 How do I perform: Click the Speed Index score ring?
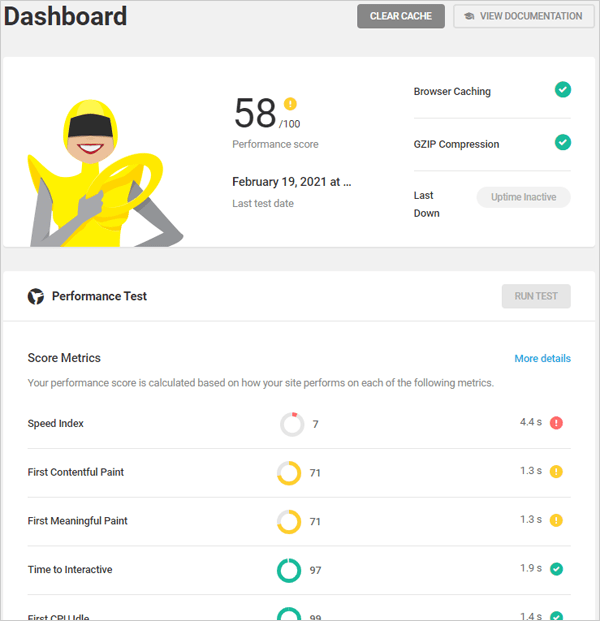pos(292,424)
